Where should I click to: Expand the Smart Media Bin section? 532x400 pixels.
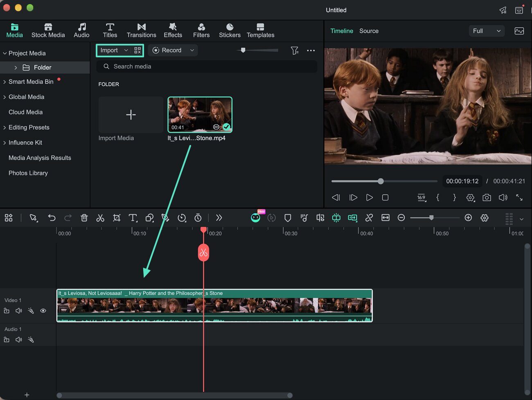pyautogui.click(x=5, y=82)
